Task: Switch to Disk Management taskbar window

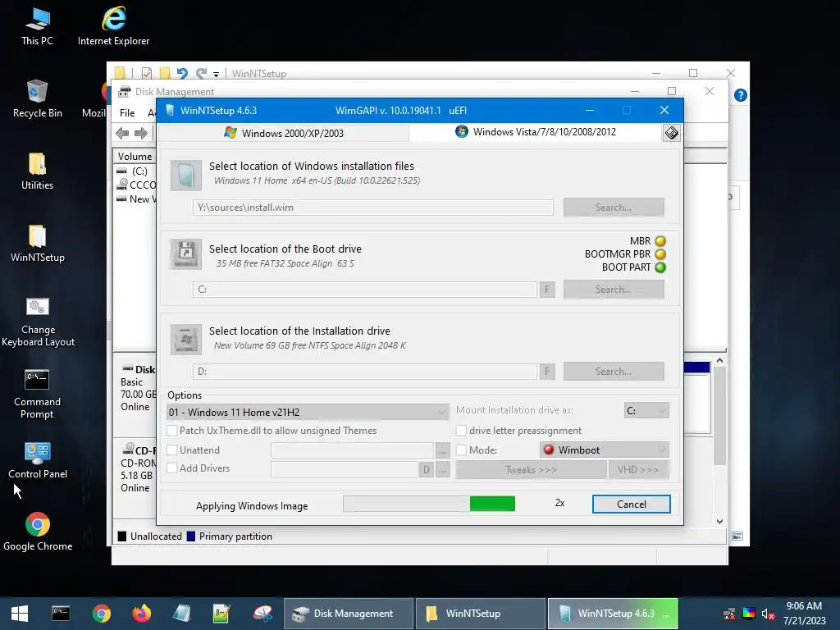Action: pyautogui.click(x=348, y=614)
